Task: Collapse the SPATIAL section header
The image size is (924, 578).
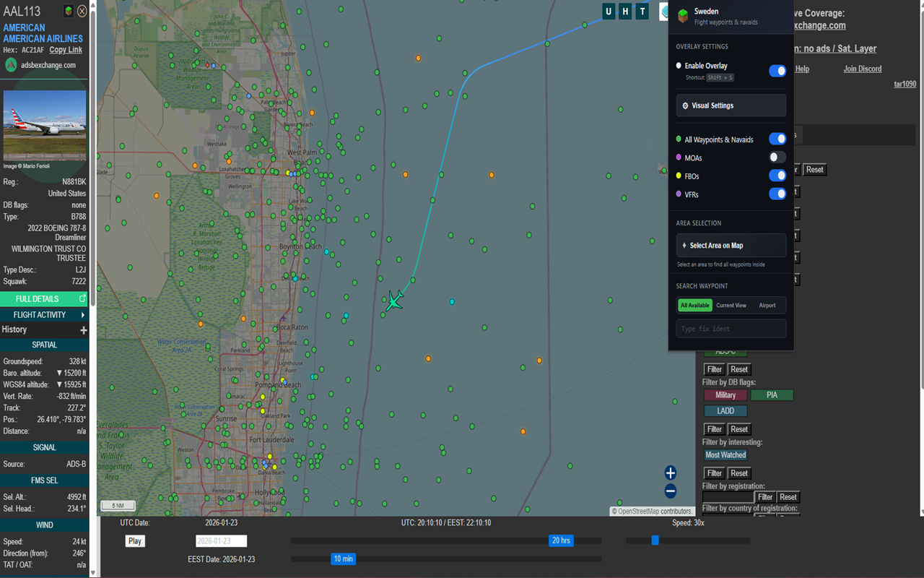Action: (x=44, y=345)
